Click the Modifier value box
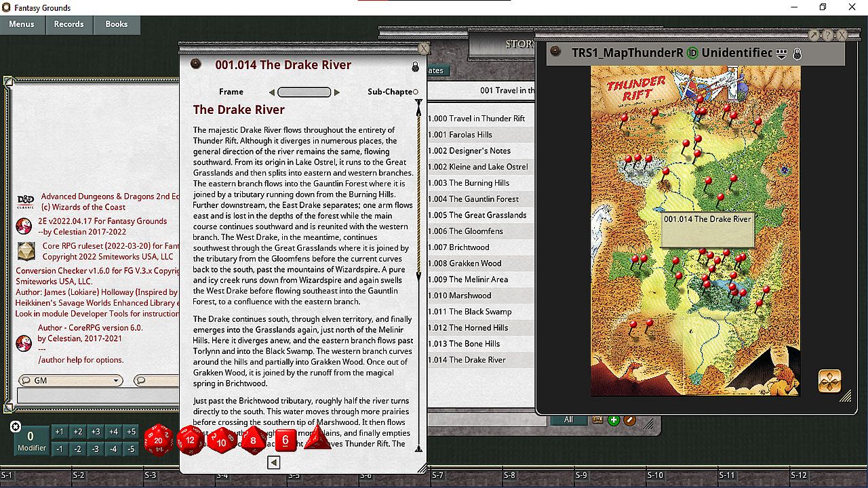 (x=31, y=441)
